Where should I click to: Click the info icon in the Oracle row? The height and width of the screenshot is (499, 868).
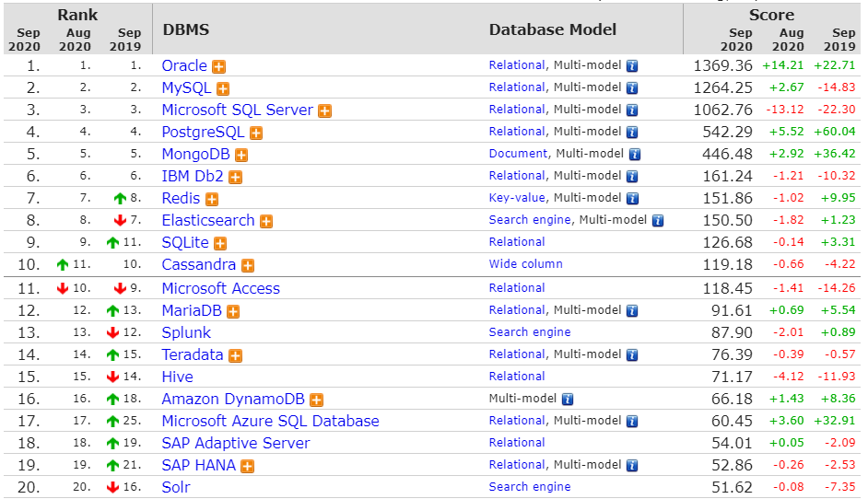pos(632,66)
